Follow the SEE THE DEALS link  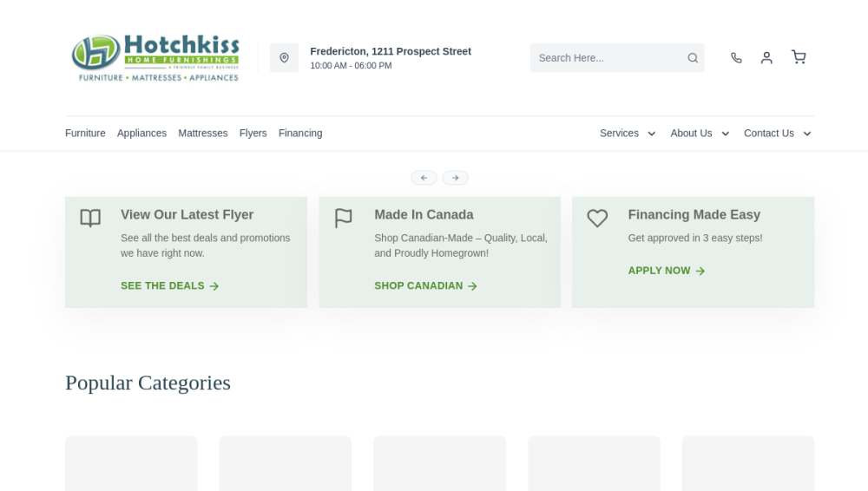click(170, 285)
